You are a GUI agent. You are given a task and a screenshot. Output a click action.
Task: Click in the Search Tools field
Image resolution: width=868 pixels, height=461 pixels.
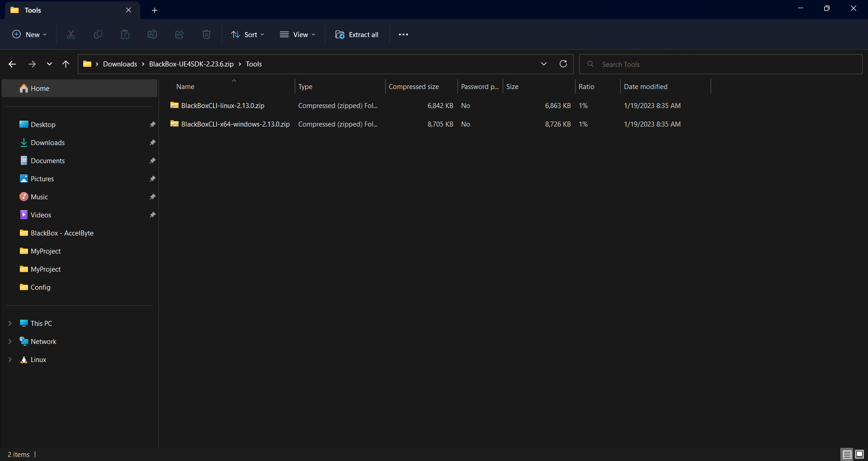721,64
